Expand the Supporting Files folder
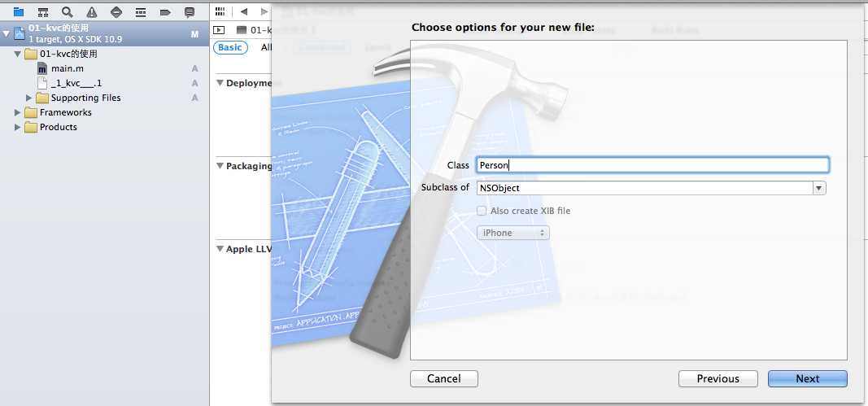The height and width of the screenshot is (406, 868). point(29,98)
